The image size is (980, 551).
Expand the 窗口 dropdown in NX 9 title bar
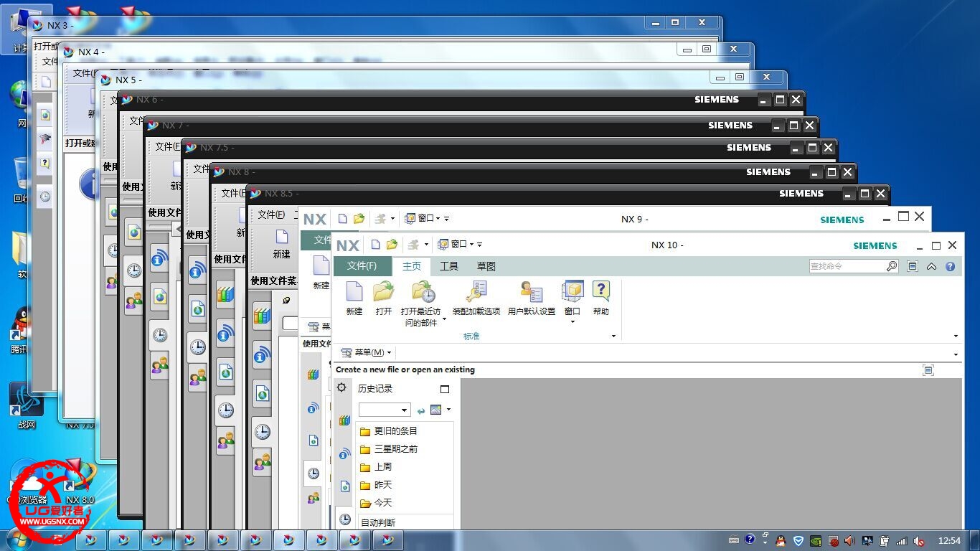[x=438, y=218]
